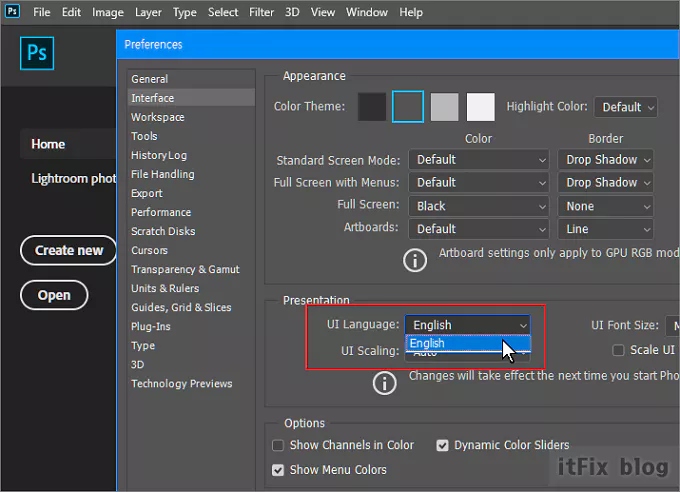Select the Interface preferences category
This screenshot has width=680, height=492.
pos(191,98)
